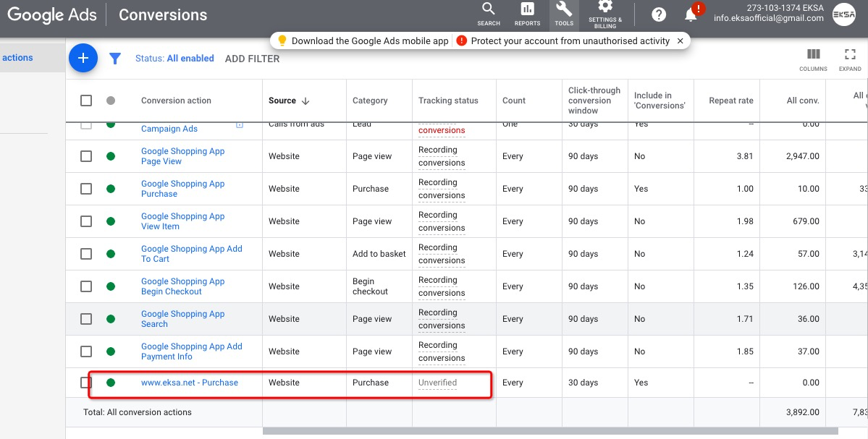Open Google Shopping App View Item link
The image size is (868, 439).
pos(182,221)
